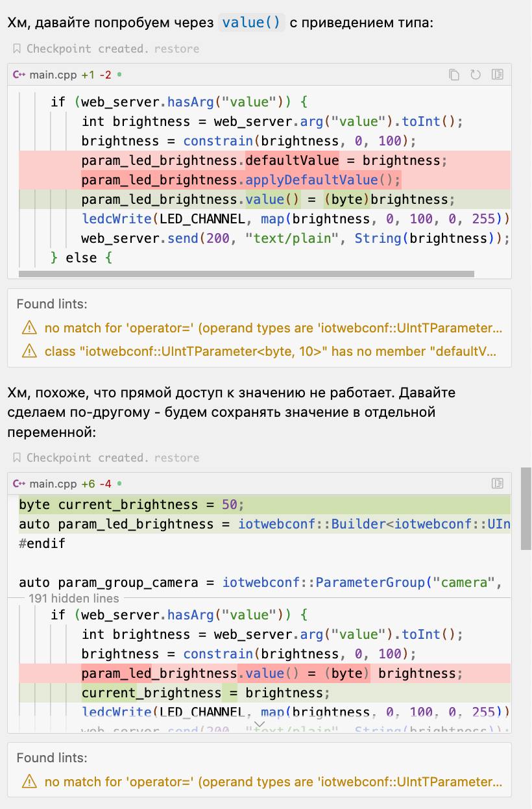Screen dimensions: 532x809
Task: Expand the 191 hidden lines
Action: pos(74,598)
